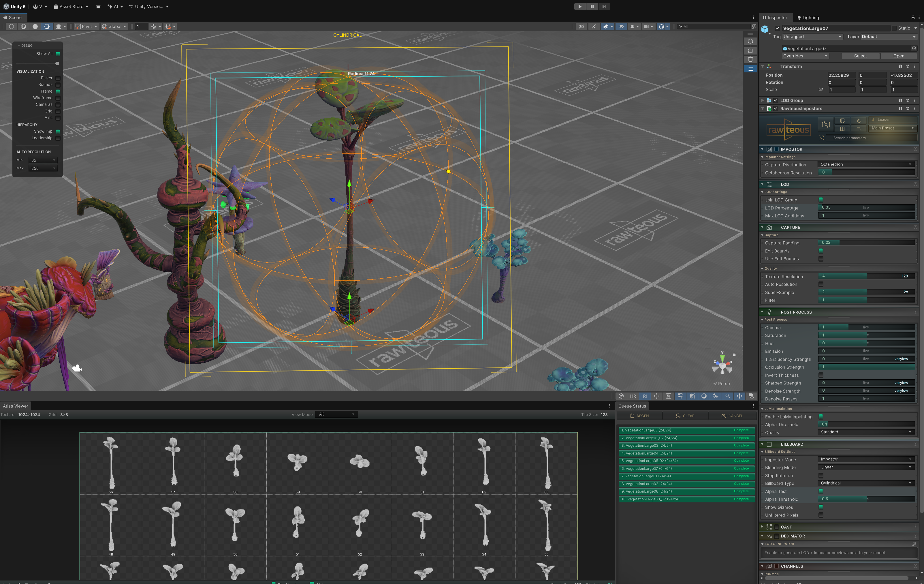Click compass icon in overlay toolbar
This screenshot has width=924, height=584.
coord(621,396)
